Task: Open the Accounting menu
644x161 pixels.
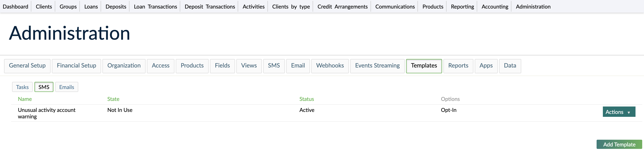Action: [x=494, y=6]
